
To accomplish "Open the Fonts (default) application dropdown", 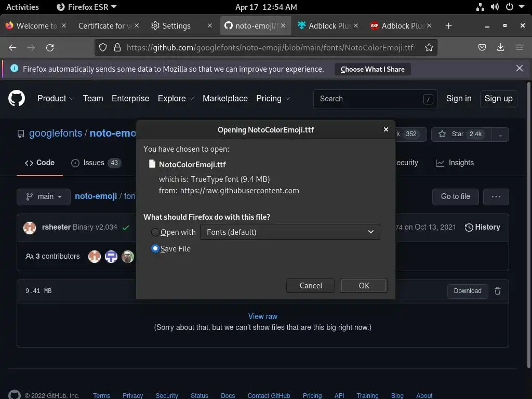I will tap(290, 232).
